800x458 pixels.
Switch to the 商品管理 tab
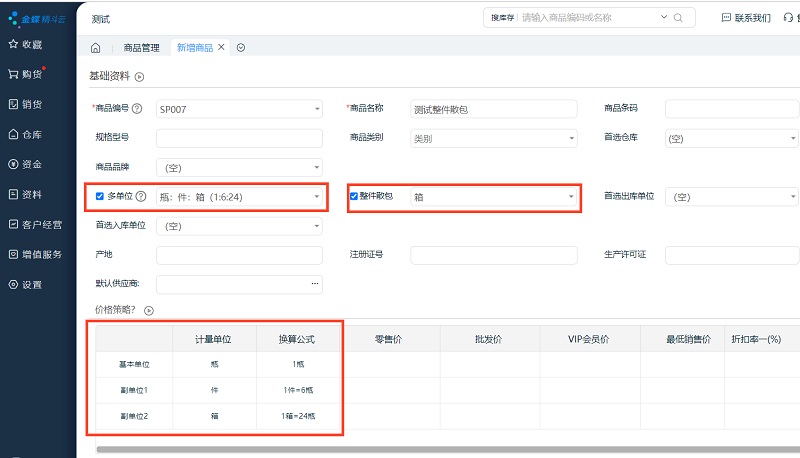pos(141,48)
